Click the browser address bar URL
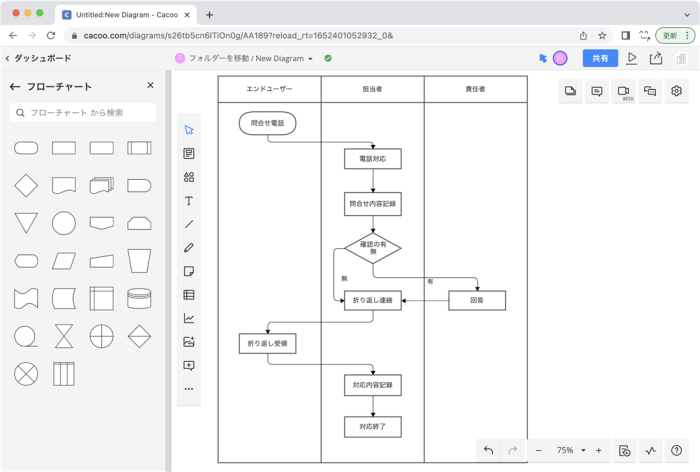 coord(238,35)
